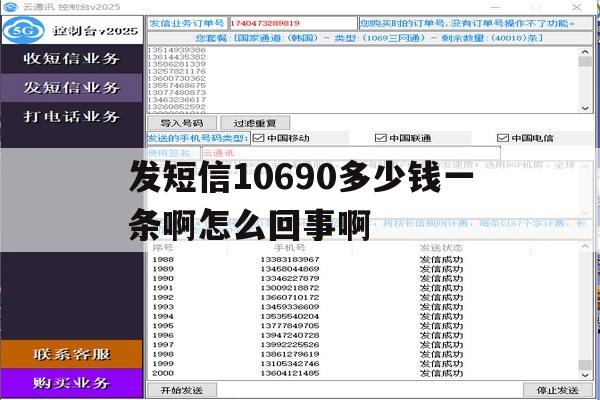Click the results table scrollbar thumb
This screenshot has width=600, height=400.
[585, 365]
